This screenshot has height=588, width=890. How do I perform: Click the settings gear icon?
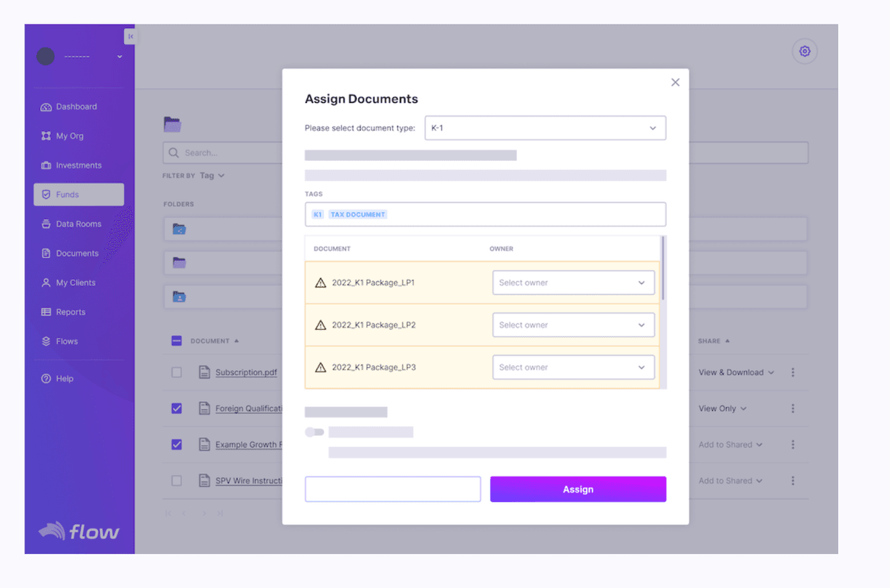pyautogui.click(x=805, y=51)
